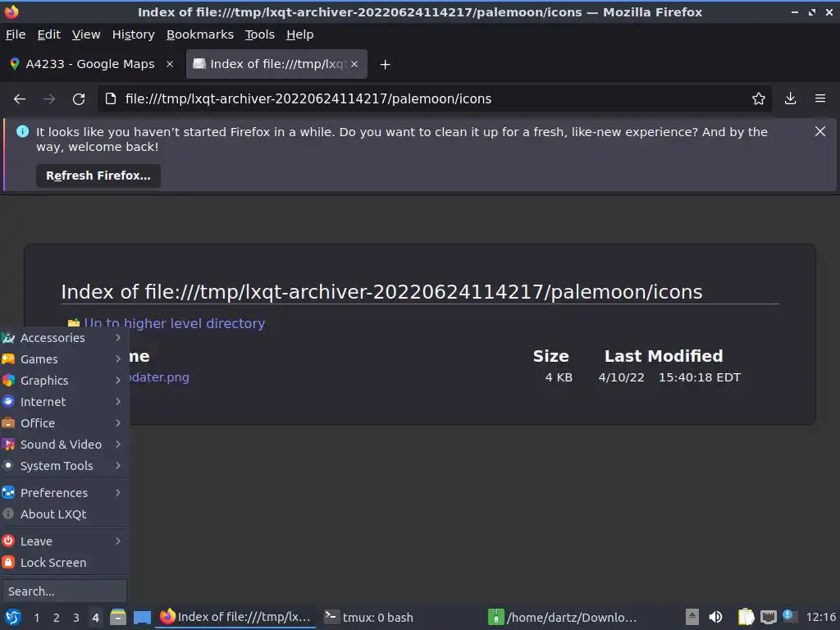The height and width of the screenshot is (630, 840).
Task: Open the Bookmarks menu
Action: point(200,34)
